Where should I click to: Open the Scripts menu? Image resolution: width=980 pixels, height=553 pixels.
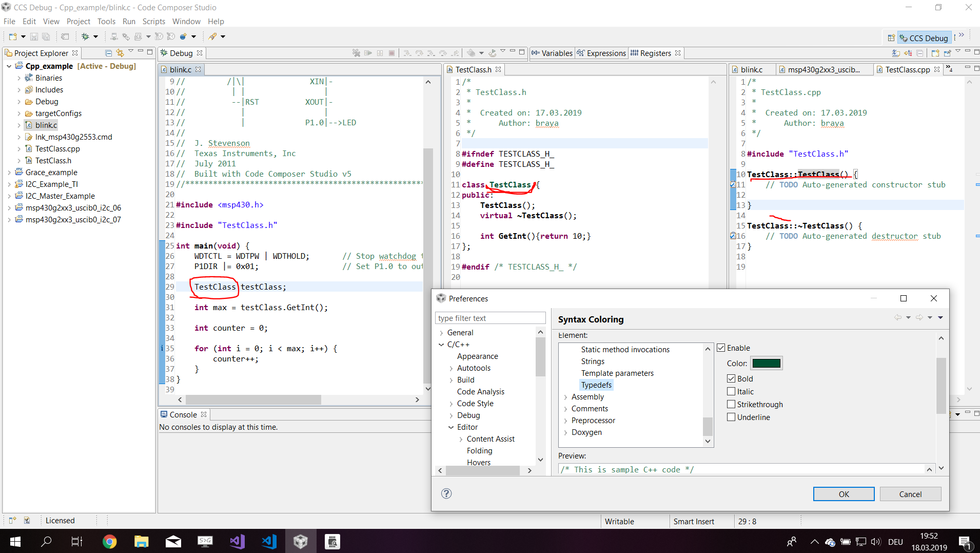tap(153, 22)
